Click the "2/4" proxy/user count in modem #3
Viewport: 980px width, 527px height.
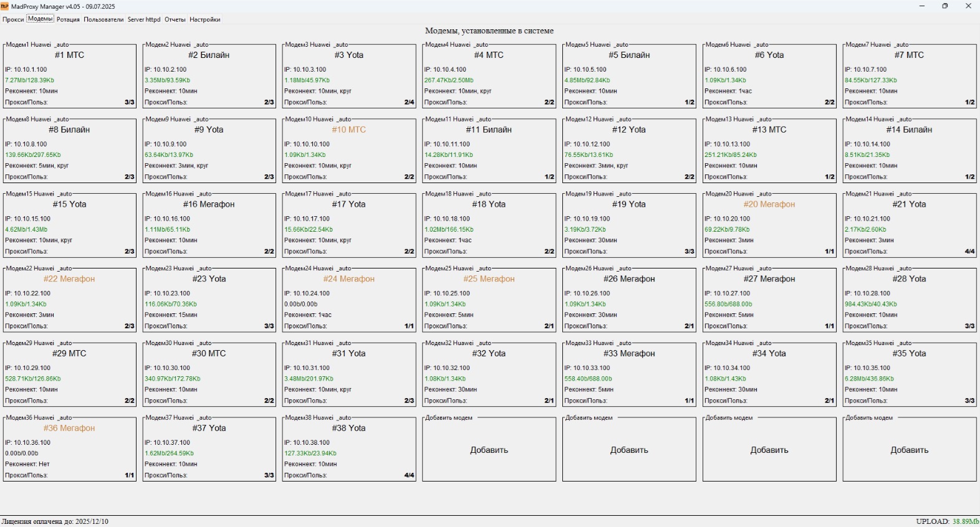point(409,102)
